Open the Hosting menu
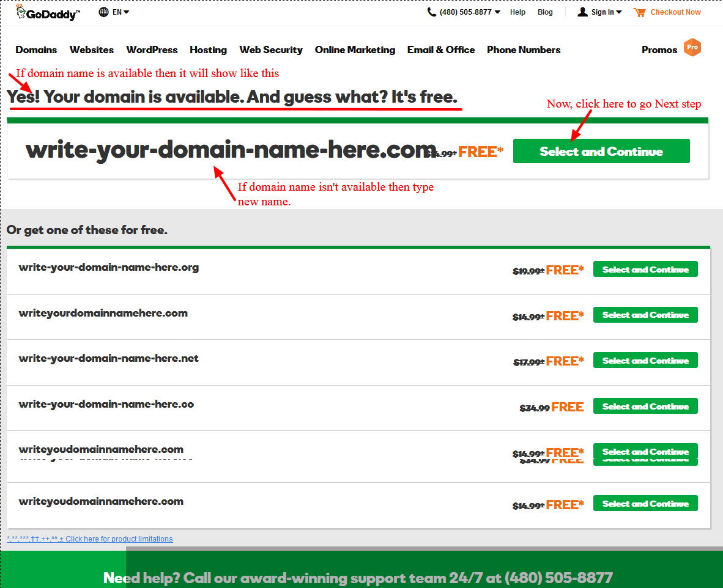This screenshot has height=588, width=723. tap(208, 50)
